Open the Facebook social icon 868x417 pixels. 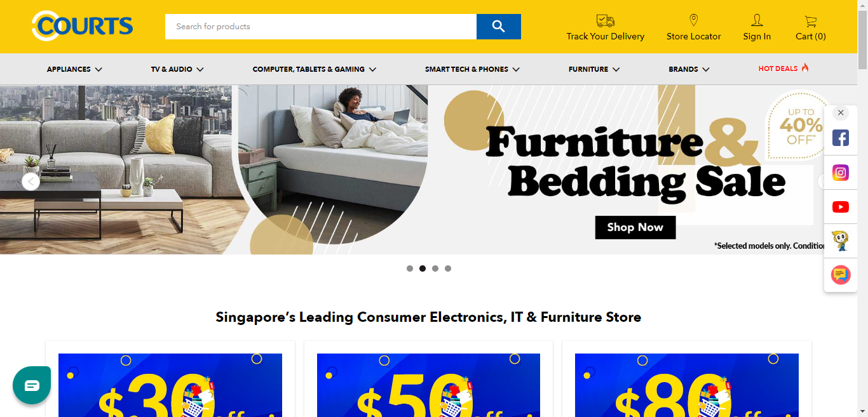[x=841, y=138]
